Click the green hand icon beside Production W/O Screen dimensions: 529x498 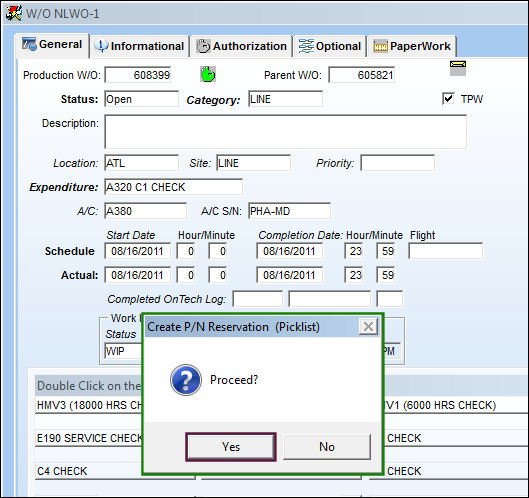coord(207,74)
